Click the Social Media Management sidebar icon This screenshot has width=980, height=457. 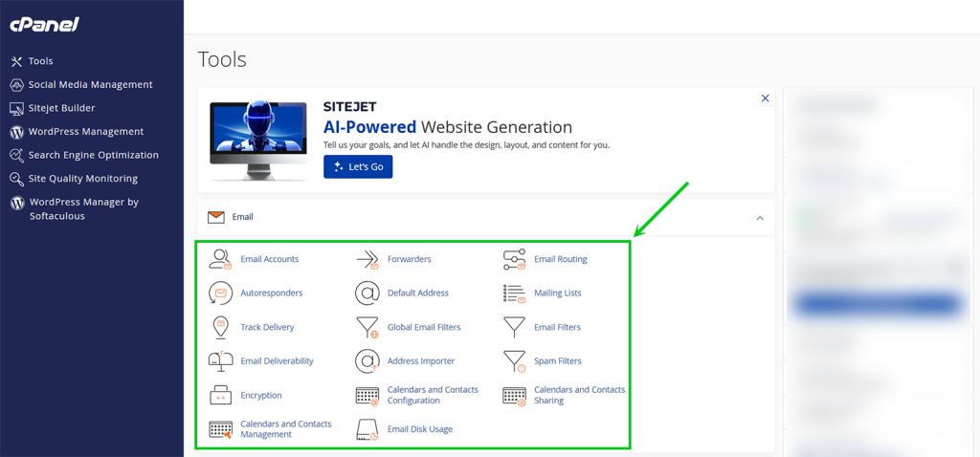[16, 85]
